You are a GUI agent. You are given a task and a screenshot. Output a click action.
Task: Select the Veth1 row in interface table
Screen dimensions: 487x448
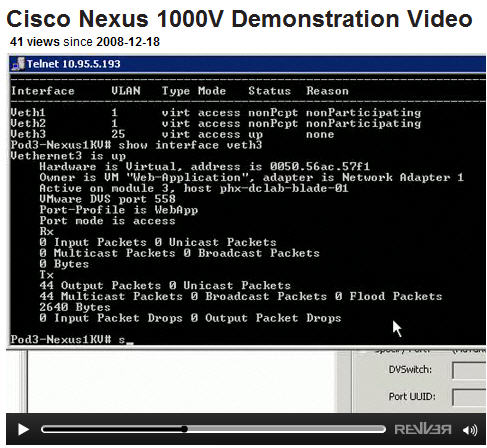click(216, 113)
